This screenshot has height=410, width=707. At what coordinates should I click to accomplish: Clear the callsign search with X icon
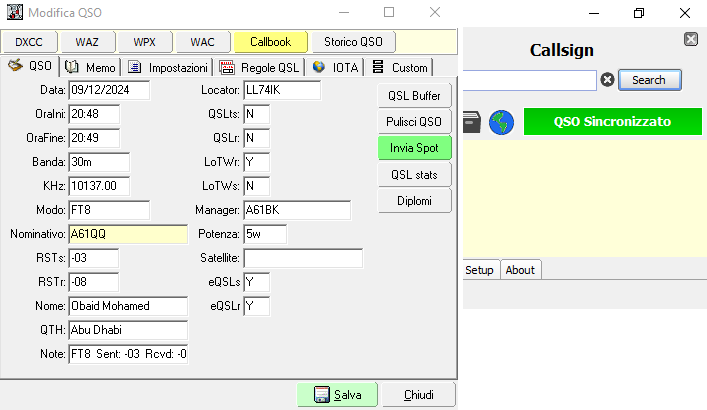[607, 80]
